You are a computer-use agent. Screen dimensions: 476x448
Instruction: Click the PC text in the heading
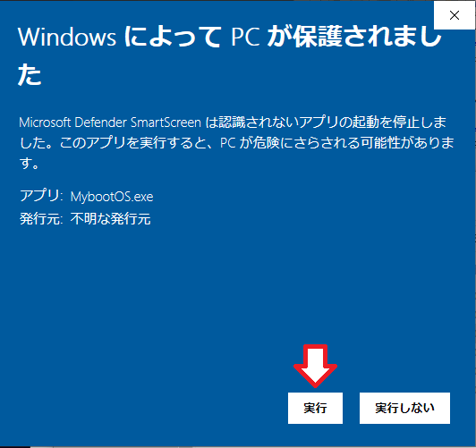click(x=245, y=37)
